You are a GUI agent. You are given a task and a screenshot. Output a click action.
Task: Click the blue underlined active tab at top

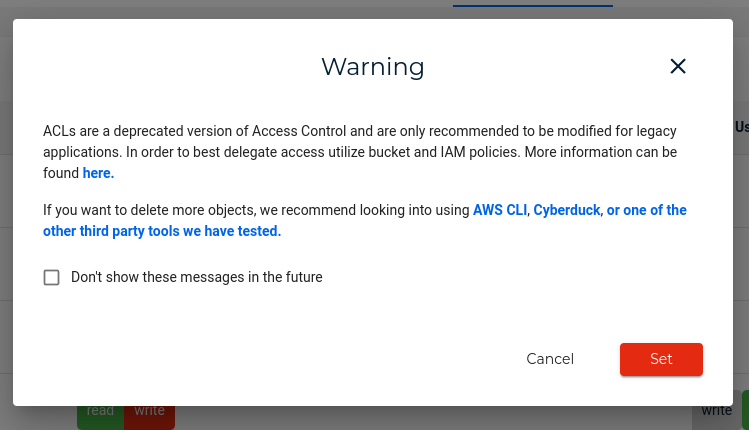point(533,4)
